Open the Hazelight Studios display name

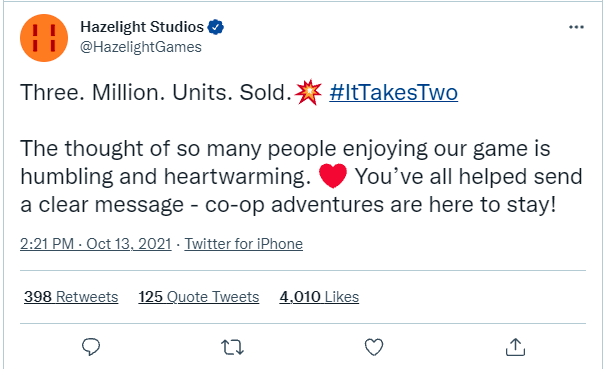point(142,27)
